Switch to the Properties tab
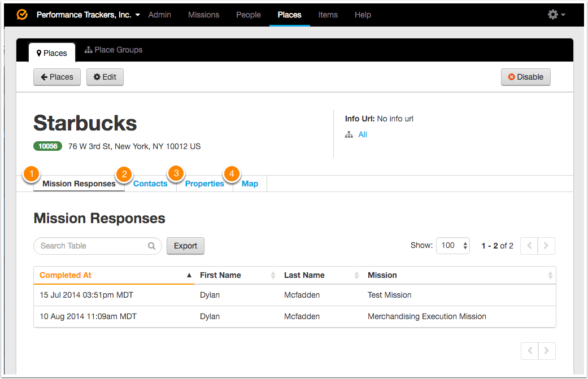This screenshot has height=379, width=588. (204, 184)
